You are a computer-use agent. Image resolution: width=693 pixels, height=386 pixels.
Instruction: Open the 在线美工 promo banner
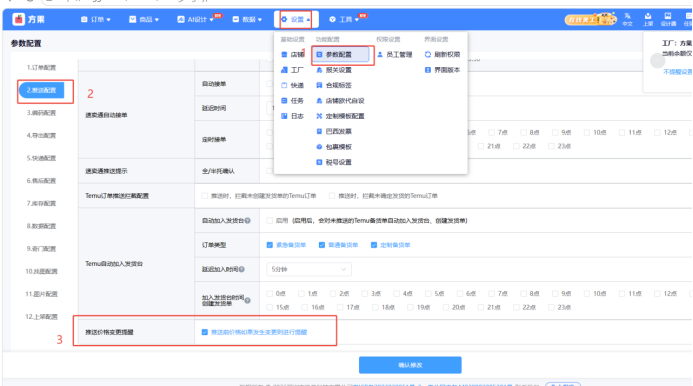coord(590,19)
